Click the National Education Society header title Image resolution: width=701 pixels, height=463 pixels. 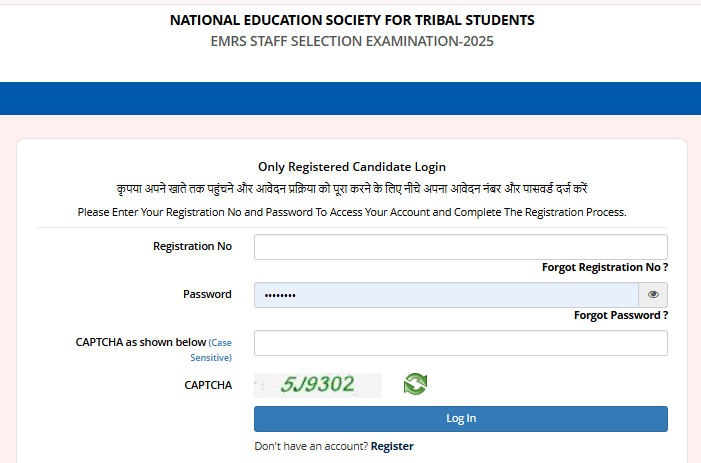coord(352,20)
